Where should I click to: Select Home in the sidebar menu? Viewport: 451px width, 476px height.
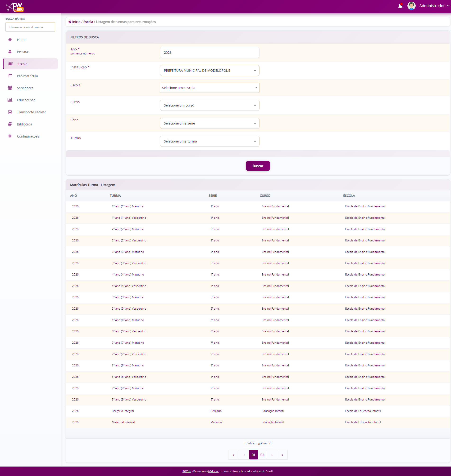tap(22, 40)
